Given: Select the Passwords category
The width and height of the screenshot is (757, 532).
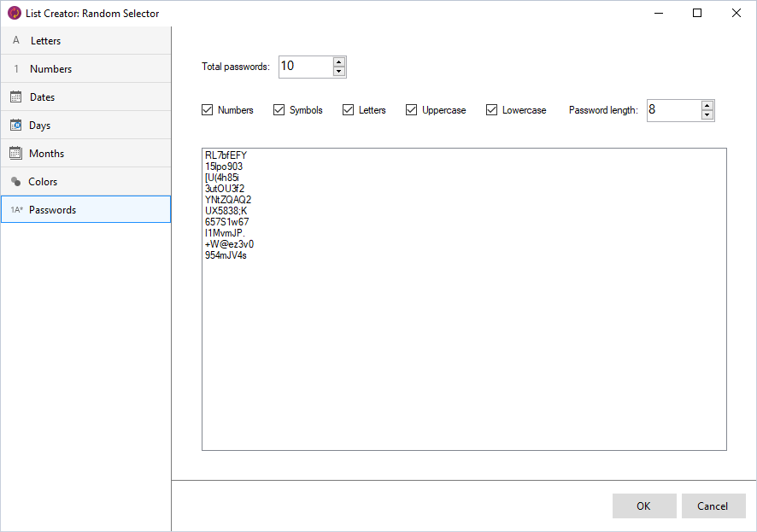Looking at the screenshot, I should 86,209.
